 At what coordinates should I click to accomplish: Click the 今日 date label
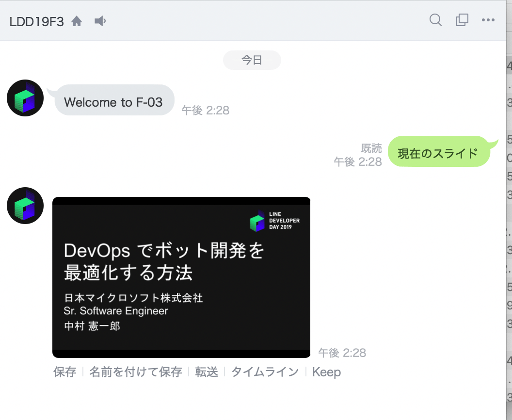[x=252, y=60]
